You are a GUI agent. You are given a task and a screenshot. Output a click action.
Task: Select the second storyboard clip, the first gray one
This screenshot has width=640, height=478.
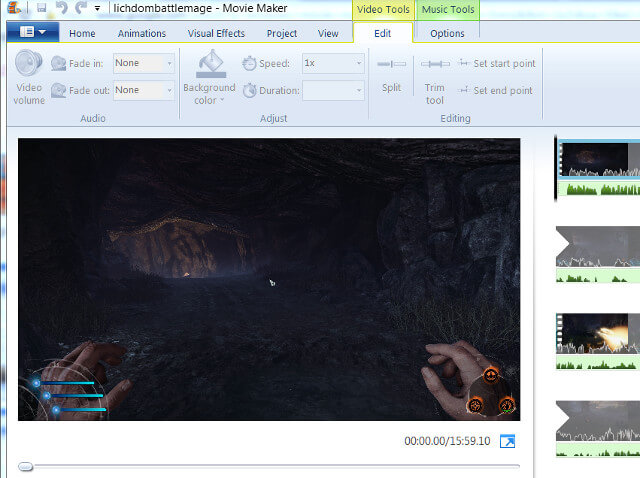tap(598, 247)
